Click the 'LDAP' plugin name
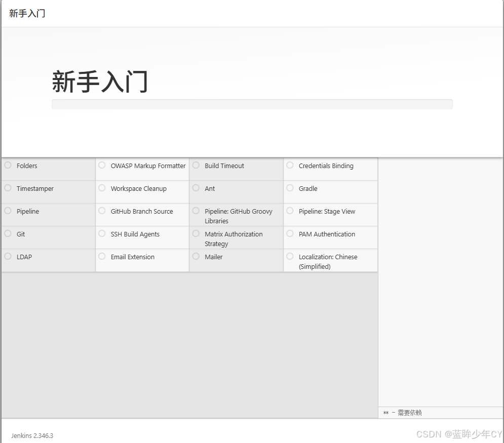 [x=24, y=257]
